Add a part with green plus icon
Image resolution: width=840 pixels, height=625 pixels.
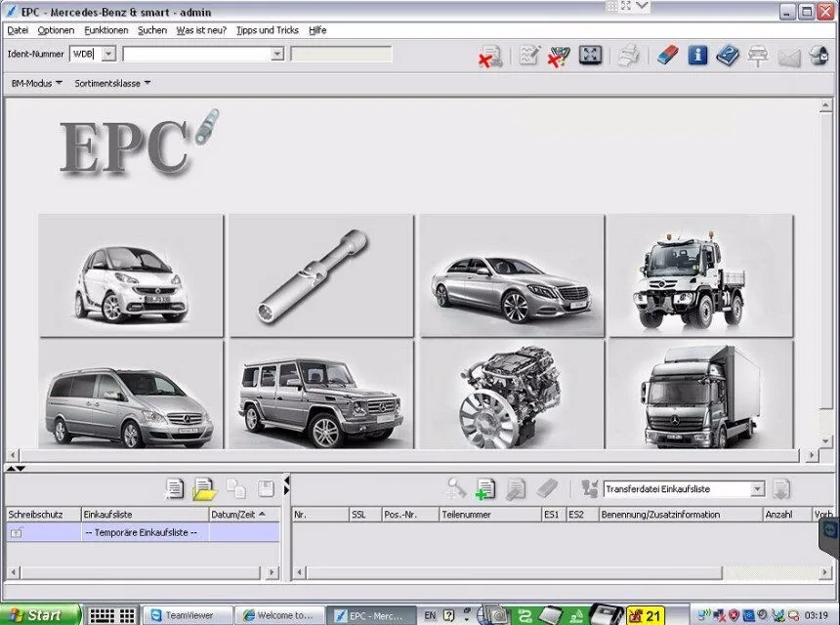(x=485, y=489)
